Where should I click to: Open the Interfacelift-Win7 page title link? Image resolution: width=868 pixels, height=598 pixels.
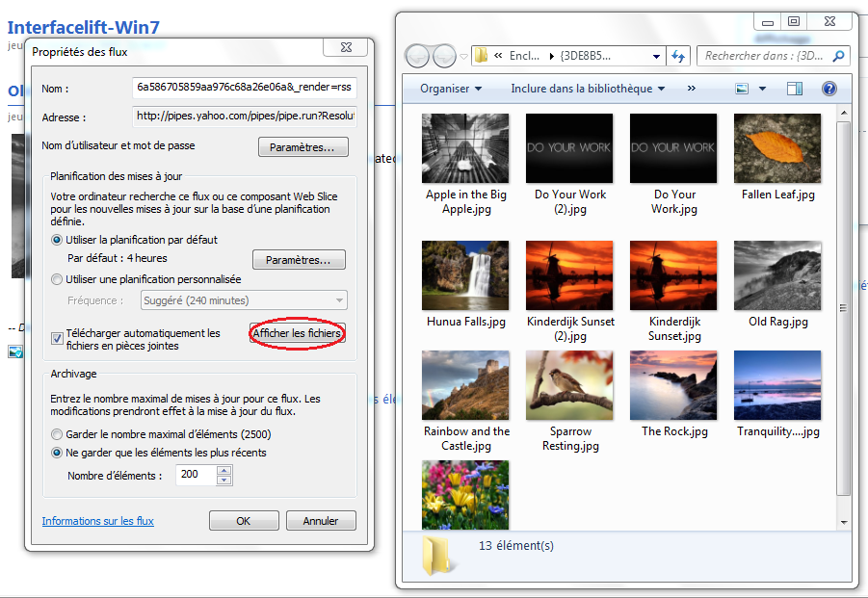pyautogui.click(x=83, y=27)
